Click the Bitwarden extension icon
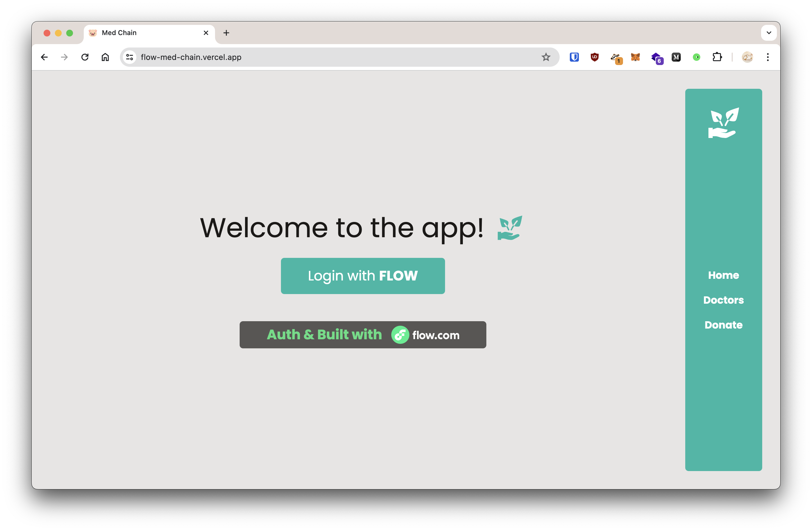 coord(574,57)
